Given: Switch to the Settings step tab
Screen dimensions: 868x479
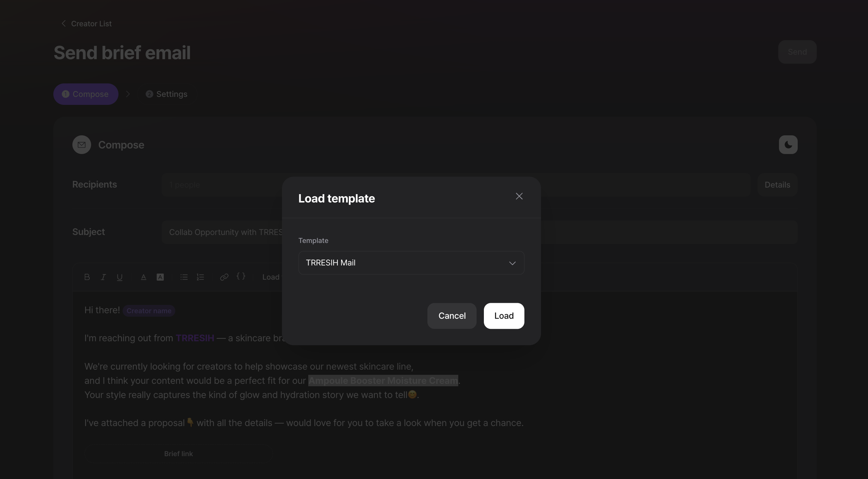Looking at the screenshot, I should (167, 94).
